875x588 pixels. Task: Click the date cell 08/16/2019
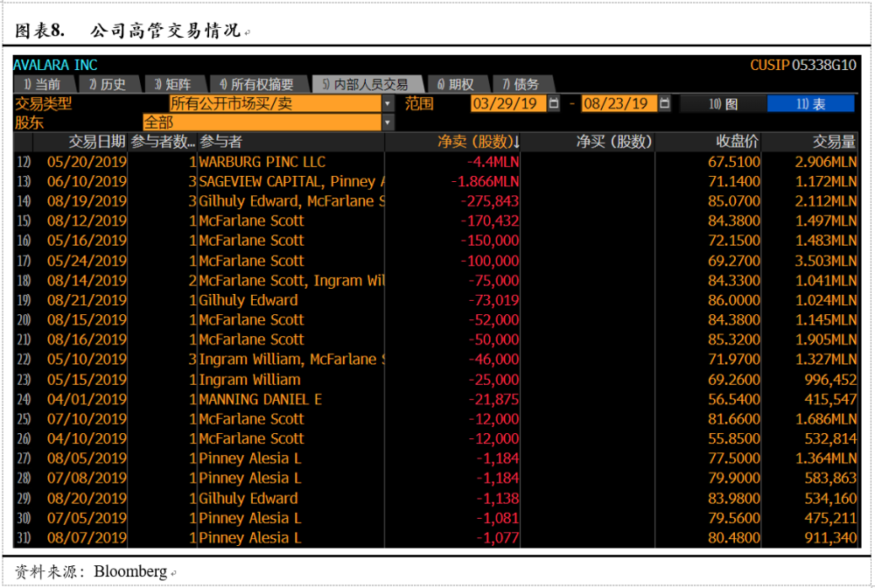pyautogui.click(x=87, y=339)
